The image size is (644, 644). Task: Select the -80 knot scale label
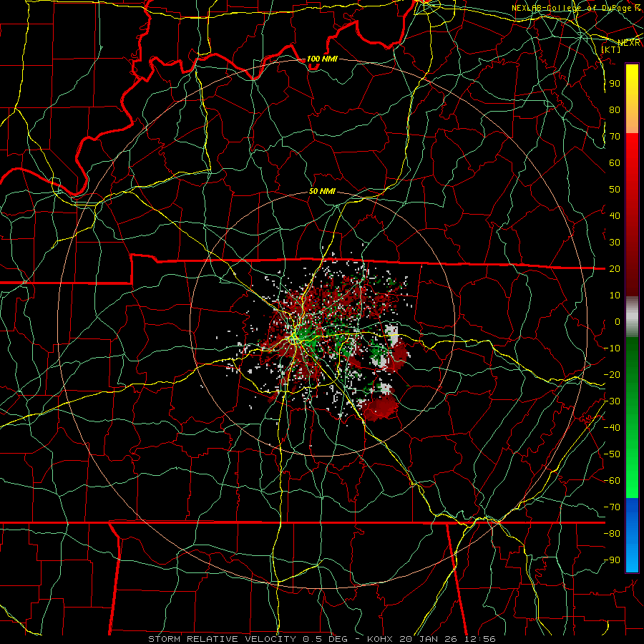(x=612, y=534)
